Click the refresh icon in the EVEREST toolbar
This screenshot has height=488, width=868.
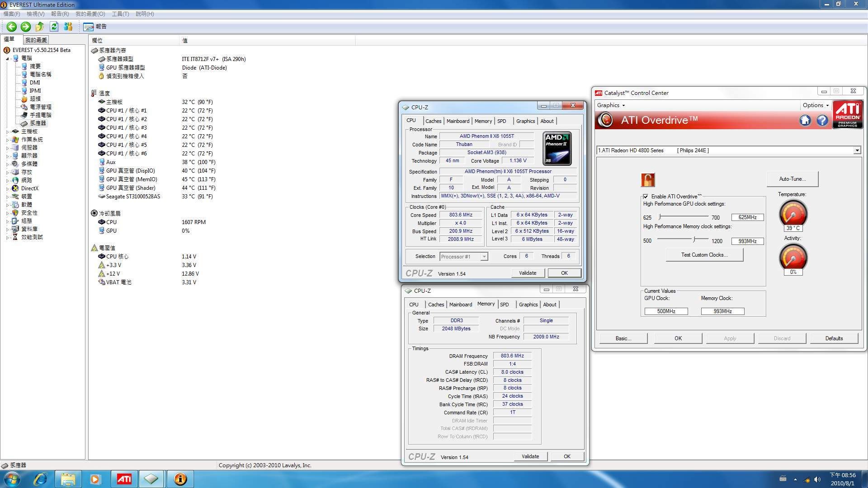[54, 27]
